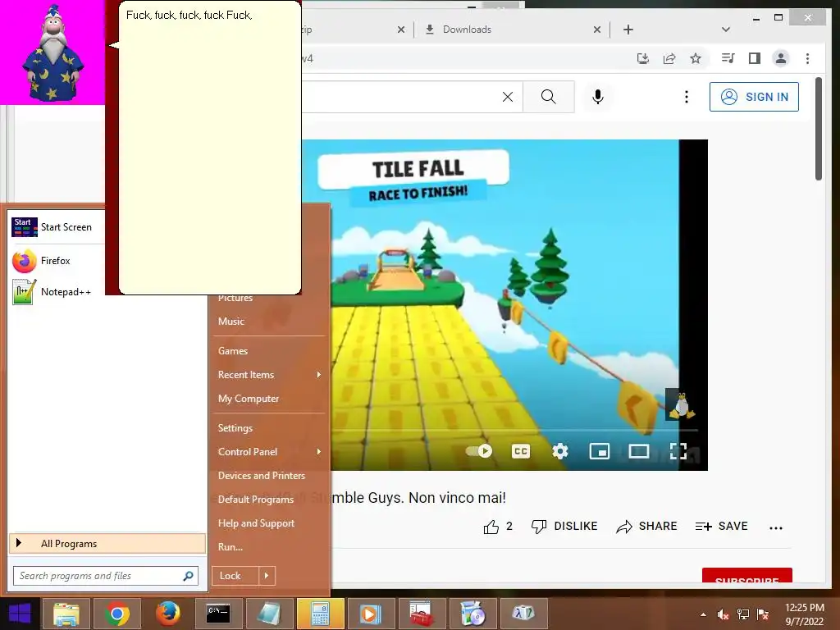
Task: Open Command Prompt from the taskbar
Action: click(x=218, y=614)
